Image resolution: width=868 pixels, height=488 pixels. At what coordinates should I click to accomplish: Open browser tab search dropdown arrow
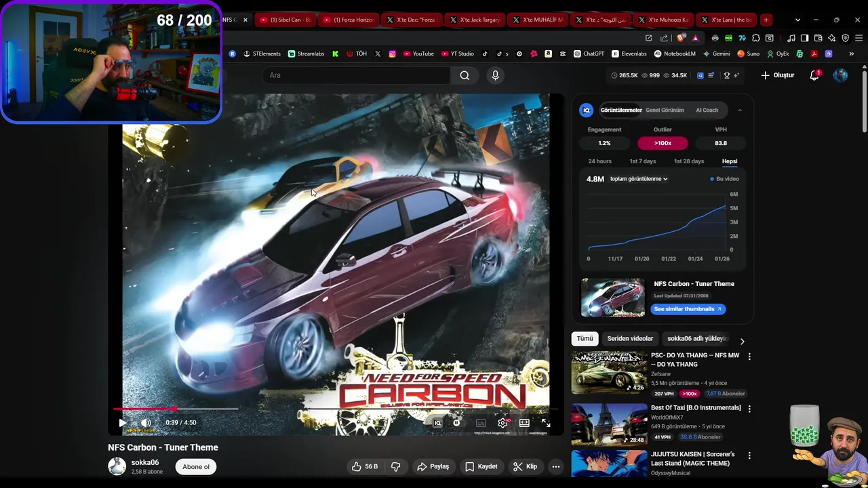pyautogui.click(x=797, y=20)
